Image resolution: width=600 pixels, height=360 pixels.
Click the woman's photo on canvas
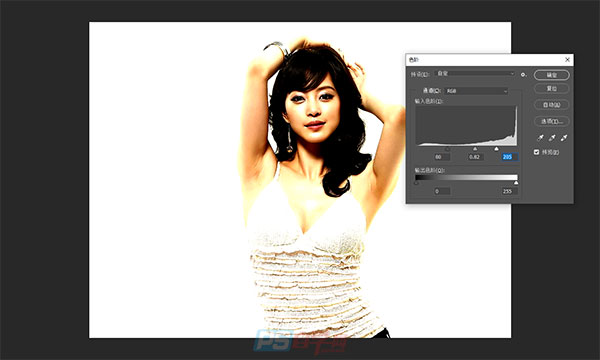[300, 180]
